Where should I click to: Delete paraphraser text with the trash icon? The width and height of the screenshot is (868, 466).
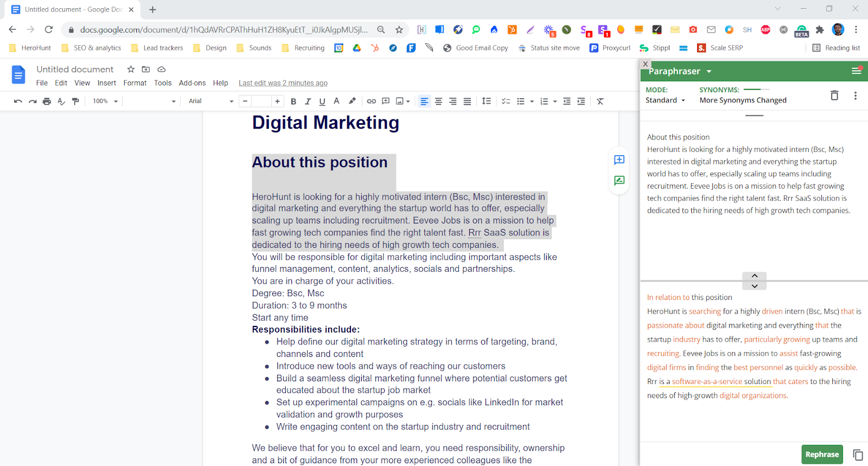[x=834, y=95]
